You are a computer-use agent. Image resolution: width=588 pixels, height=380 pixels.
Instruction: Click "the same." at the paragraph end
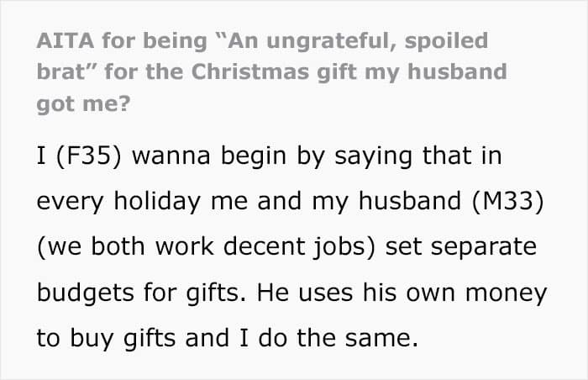pyautogui.click(x=357, y=338)
